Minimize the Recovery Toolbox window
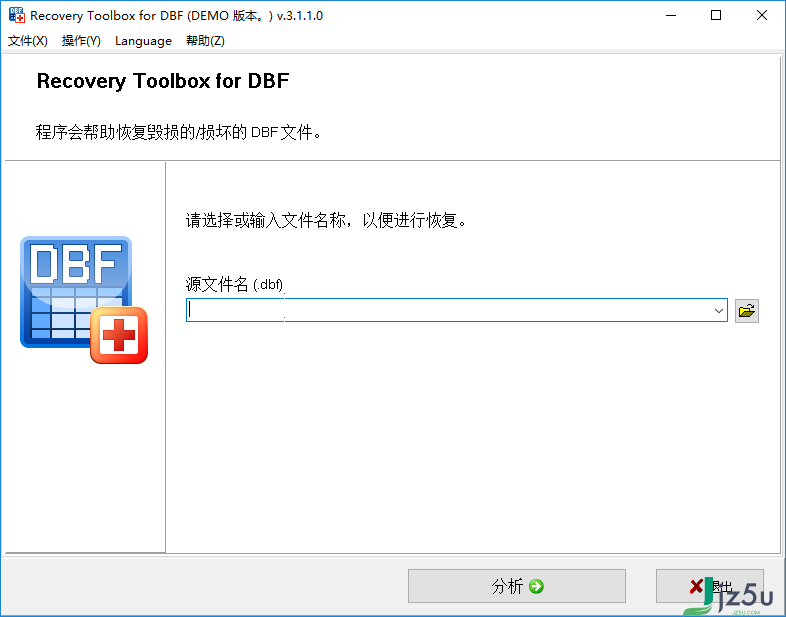Viewport: 786px width, 617px height. click(671, 15)
